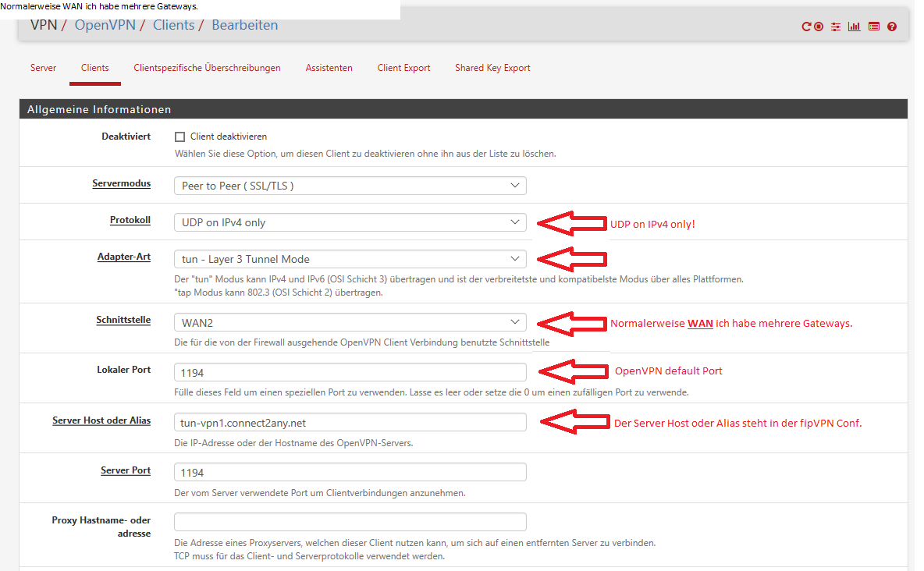The width and height of the screenshot is (924, 571).
Task: Open related settings sliders icon
Action: [836, 27]
